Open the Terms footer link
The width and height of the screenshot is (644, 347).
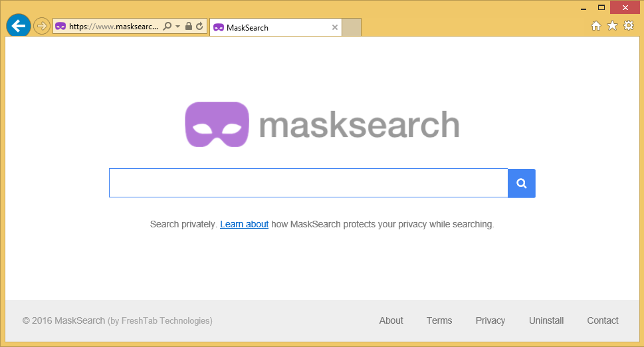439,320
